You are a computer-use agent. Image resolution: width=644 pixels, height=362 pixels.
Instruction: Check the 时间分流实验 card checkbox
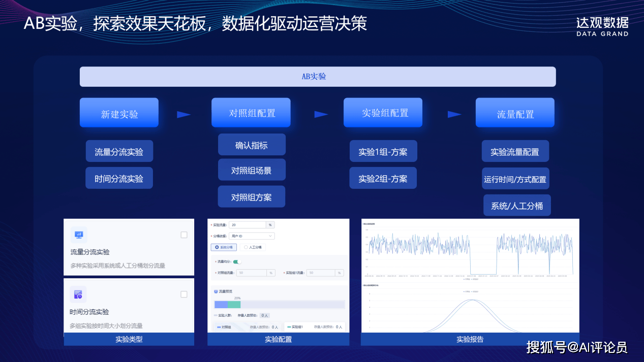184,294
